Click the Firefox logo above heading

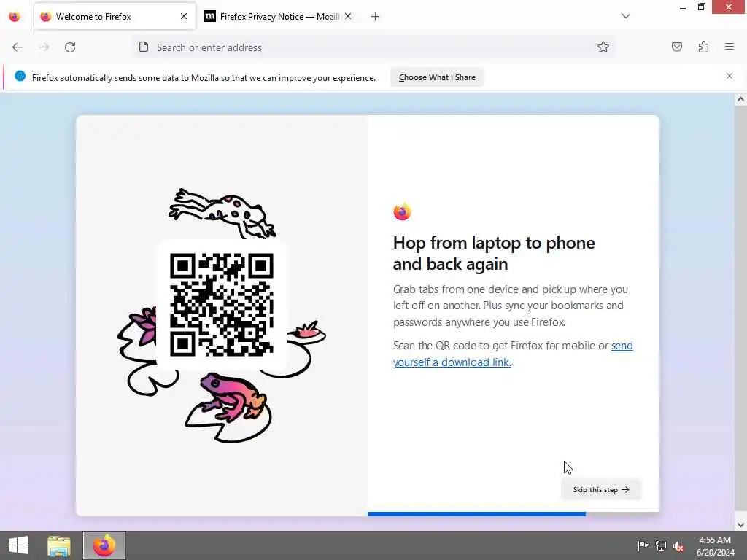pyautogui.click(x=402, y=211)
